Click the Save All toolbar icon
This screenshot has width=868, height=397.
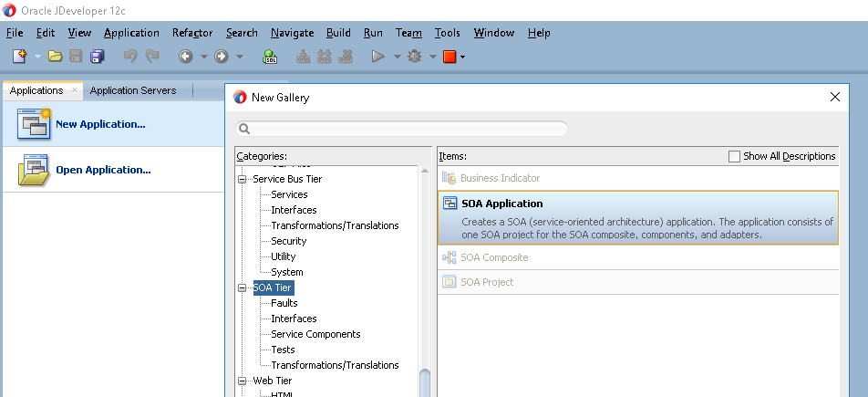[x=98, y=56]
